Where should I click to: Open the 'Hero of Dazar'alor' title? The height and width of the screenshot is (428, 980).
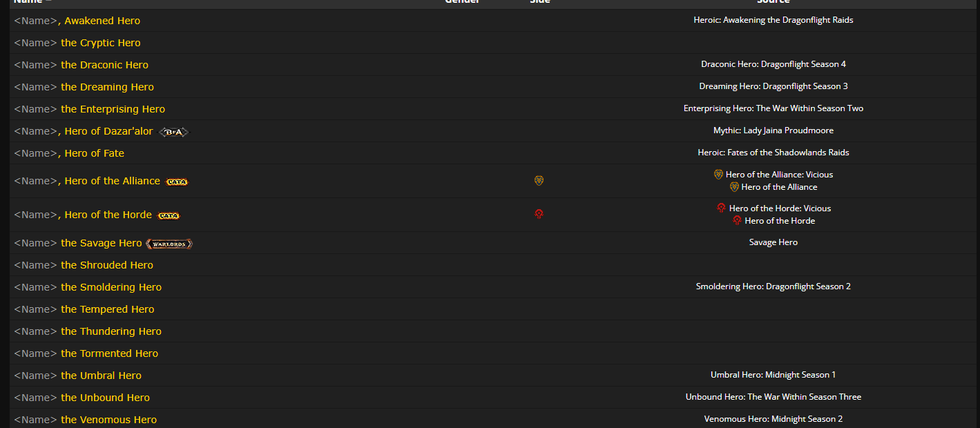pos(109,131)
